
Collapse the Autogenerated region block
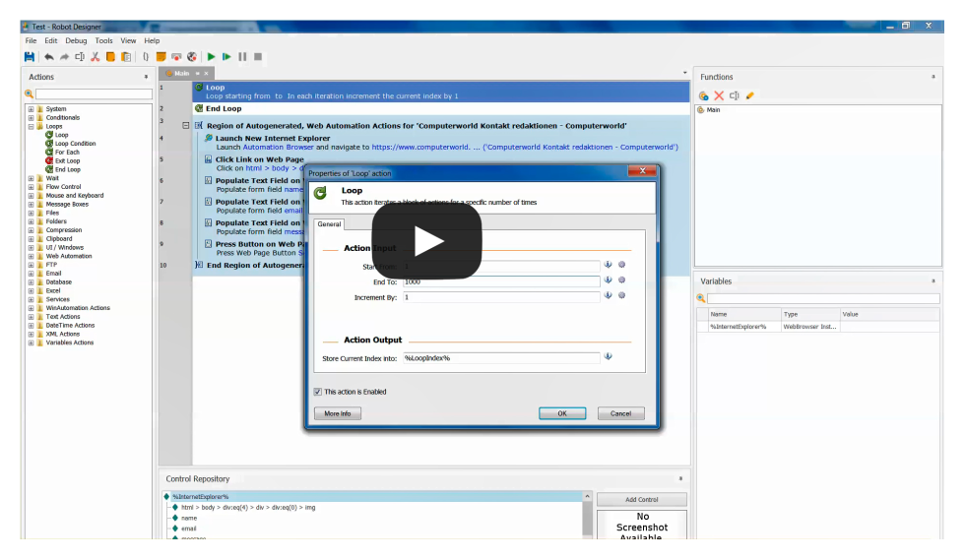pos(185,126)
